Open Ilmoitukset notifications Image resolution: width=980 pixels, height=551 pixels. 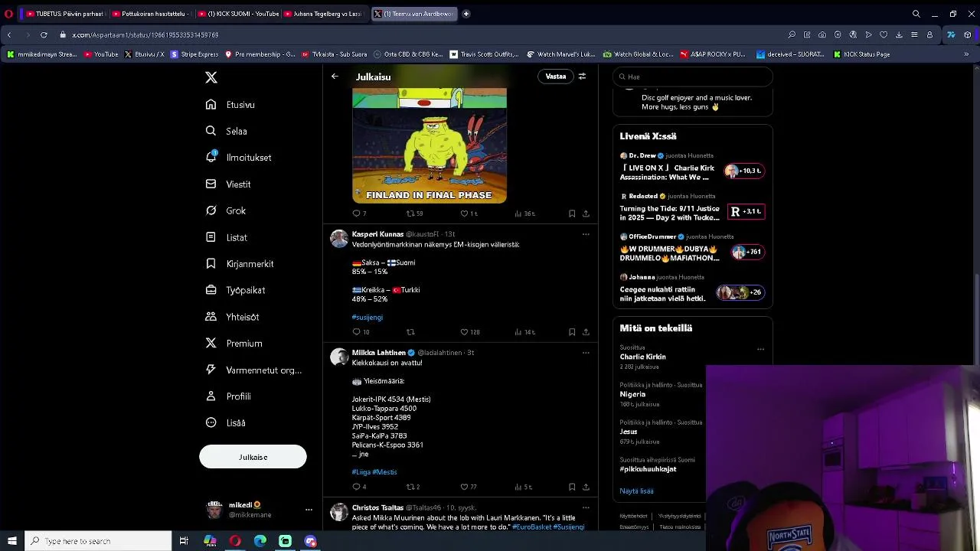239,158
